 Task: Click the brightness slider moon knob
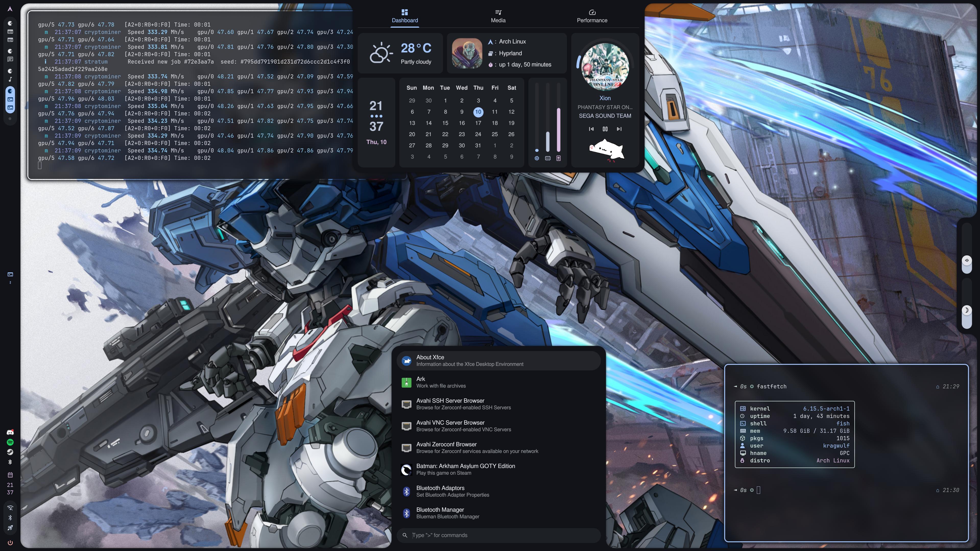(x=967, y=310)
